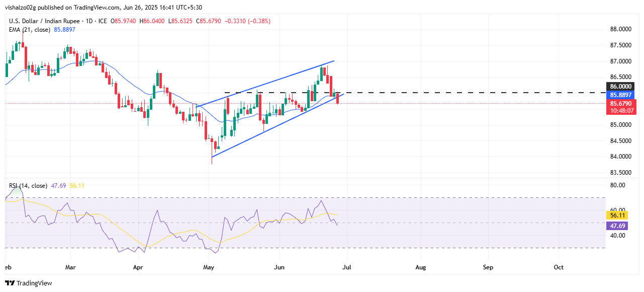This screenshot has width=644, height=292.
Task: Click the yellow 56.11 RSI axis label
Action: point(617,215)
